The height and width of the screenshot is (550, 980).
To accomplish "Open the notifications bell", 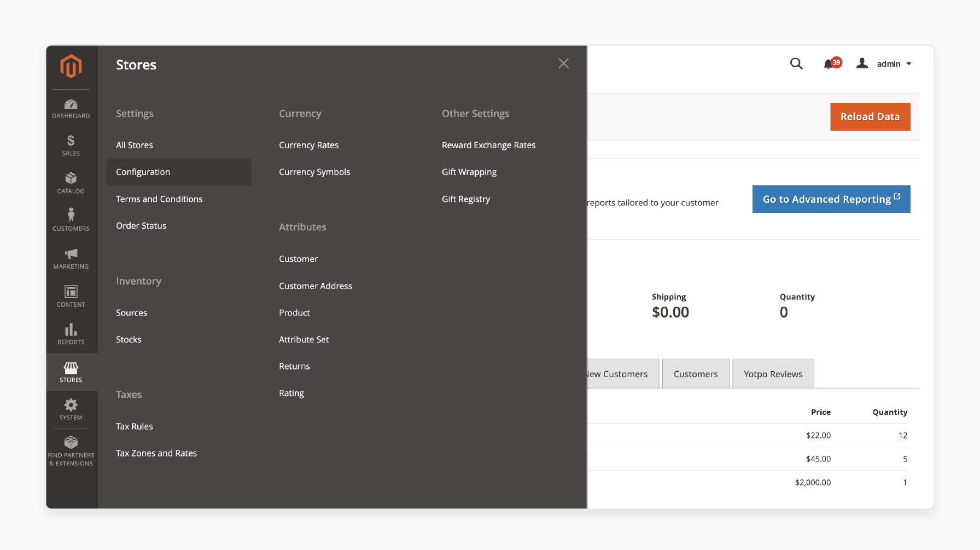I will click(x=829, y=64).
